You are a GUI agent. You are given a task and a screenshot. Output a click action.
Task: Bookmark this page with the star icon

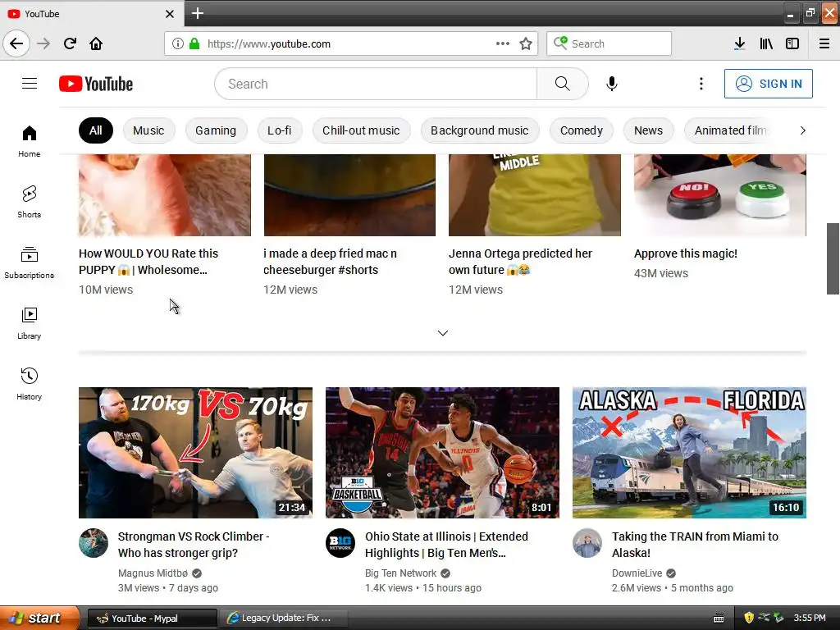[x=526, y=43]
